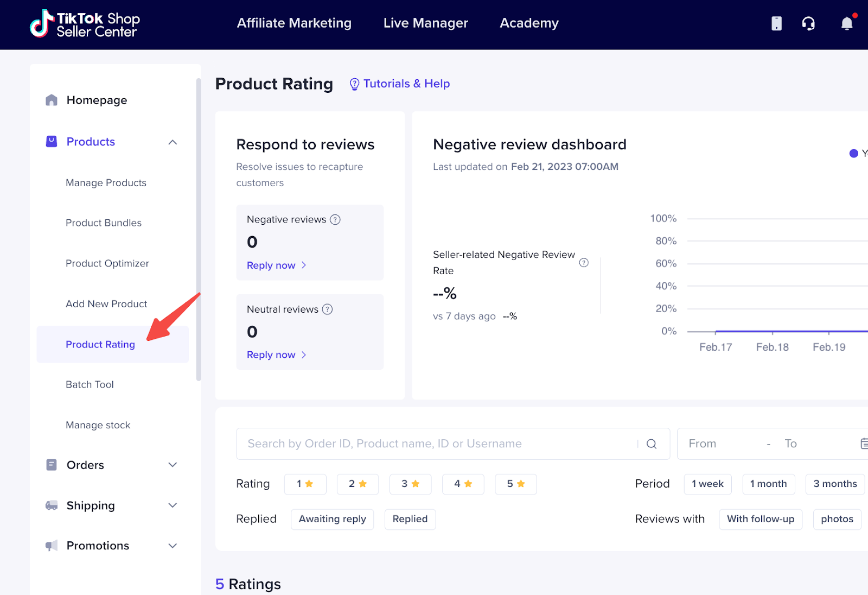
Task: Collapse the Products section in sidebar
Action: click(173, 142)
